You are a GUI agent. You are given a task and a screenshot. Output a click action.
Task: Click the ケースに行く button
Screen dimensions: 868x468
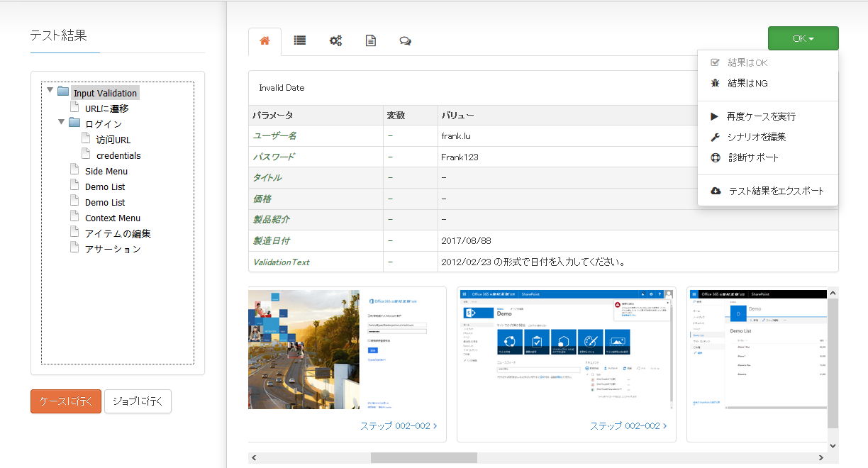[x=66, y=401]
